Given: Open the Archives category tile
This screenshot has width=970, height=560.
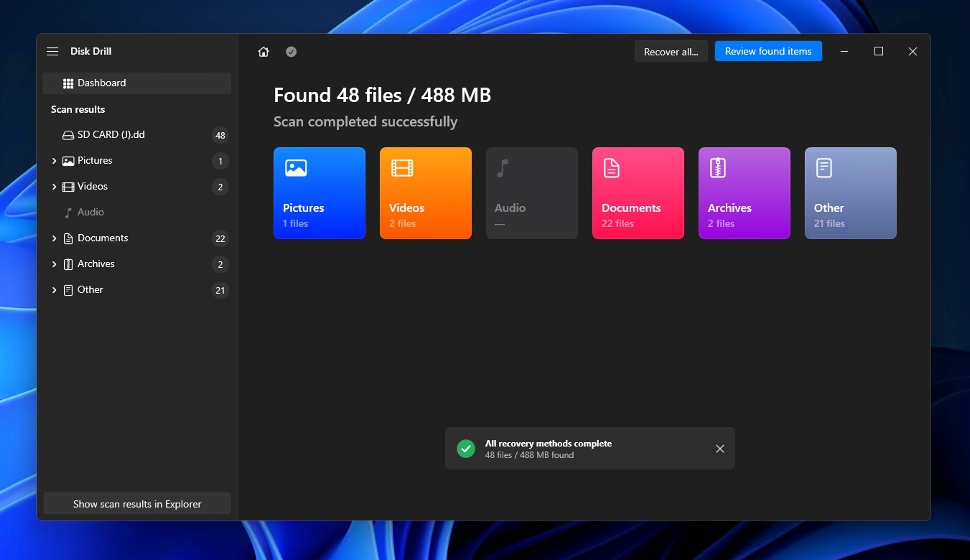Looking at the screenshot, I should tap(744, 193).
